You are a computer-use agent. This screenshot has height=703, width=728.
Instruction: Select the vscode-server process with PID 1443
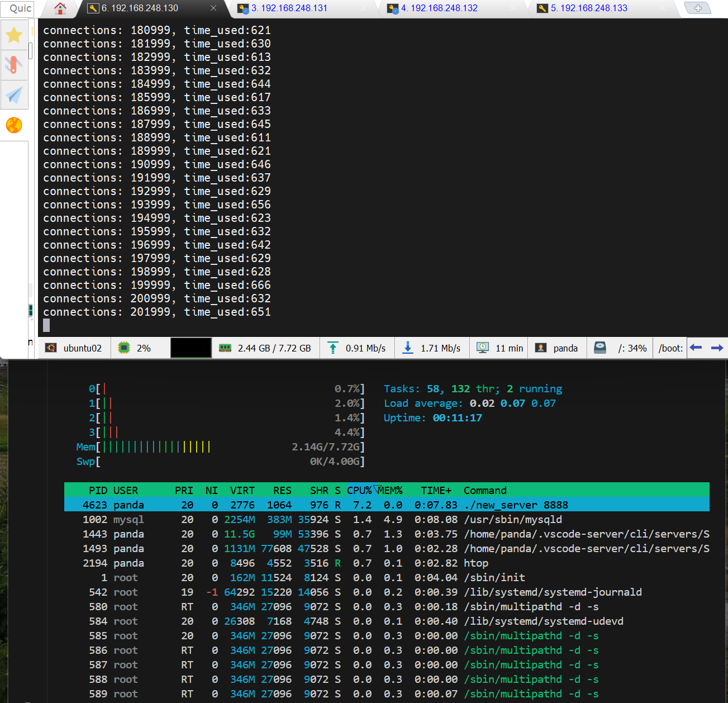[x=387, y=534]
